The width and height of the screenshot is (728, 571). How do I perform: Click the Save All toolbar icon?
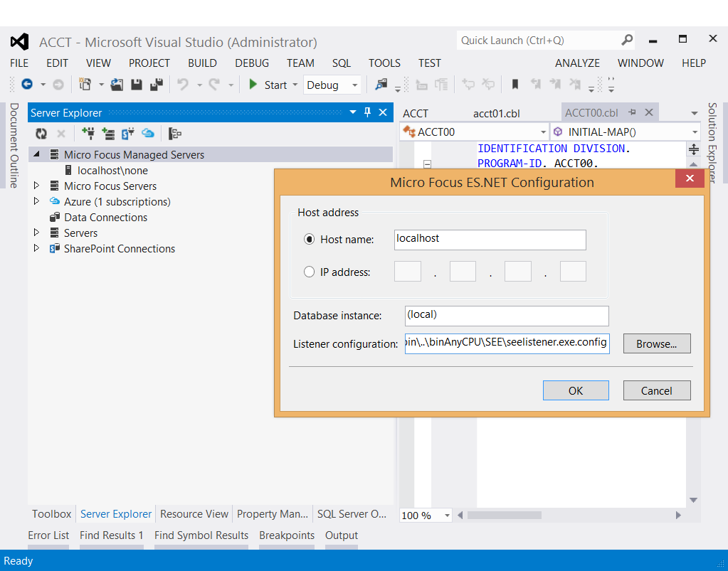coord(157,85)
